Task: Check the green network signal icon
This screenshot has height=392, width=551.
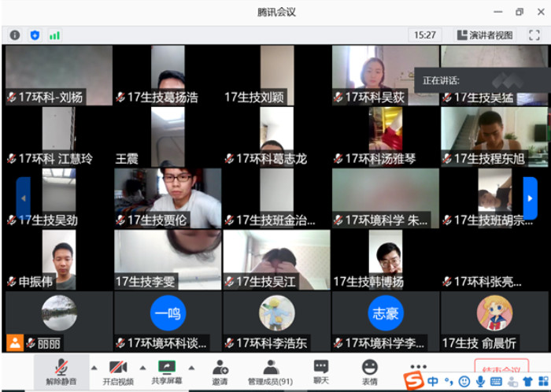Action: click(x=54, y=35)
